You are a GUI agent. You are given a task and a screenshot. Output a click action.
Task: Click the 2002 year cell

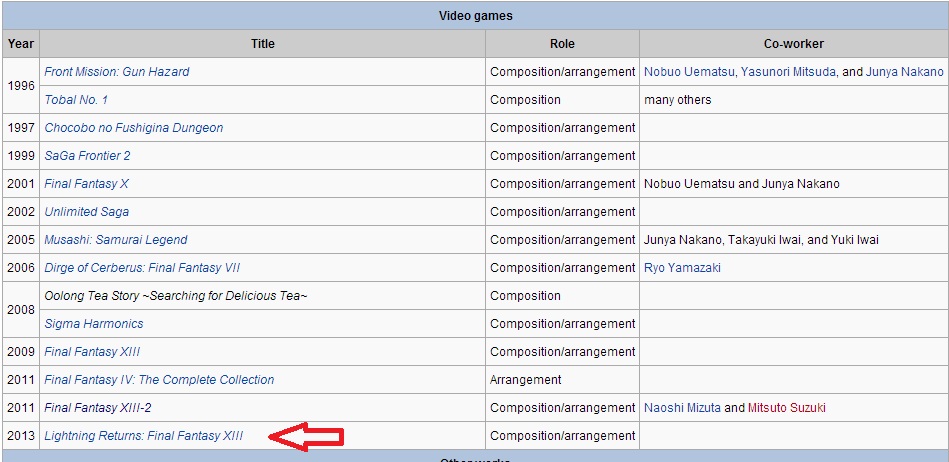pyautogui.click(x=21, y=212)
